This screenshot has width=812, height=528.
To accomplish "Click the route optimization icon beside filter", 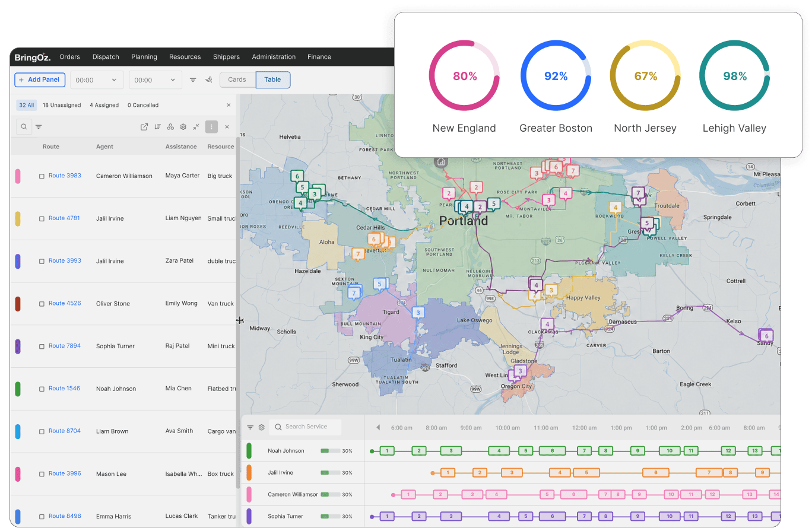I will point(208,79).
